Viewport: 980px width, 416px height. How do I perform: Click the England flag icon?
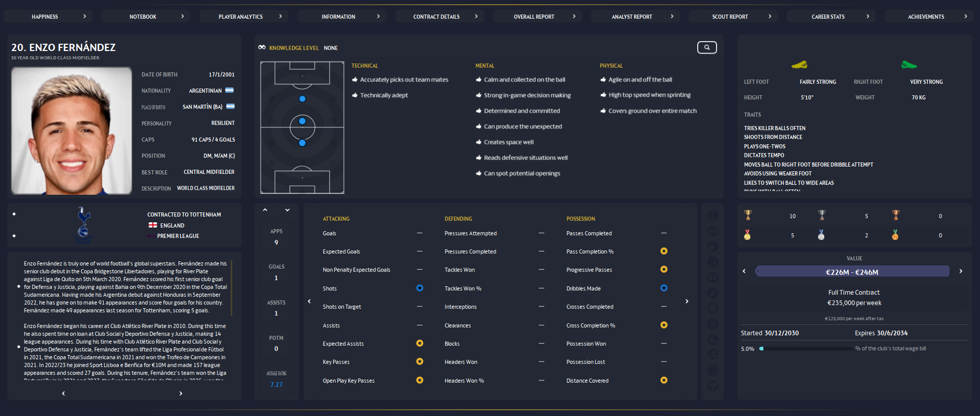[x=153, y=225]
